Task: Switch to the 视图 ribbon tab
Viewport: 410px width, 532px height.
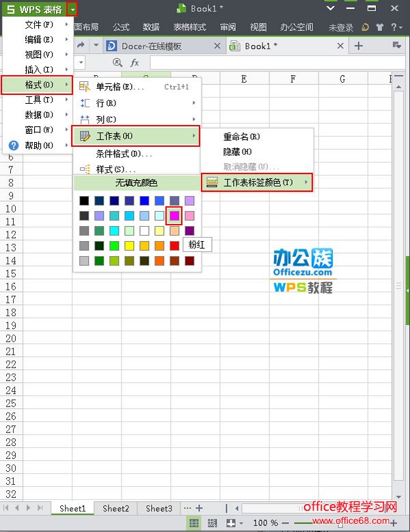Action: [x=258, y=27]
